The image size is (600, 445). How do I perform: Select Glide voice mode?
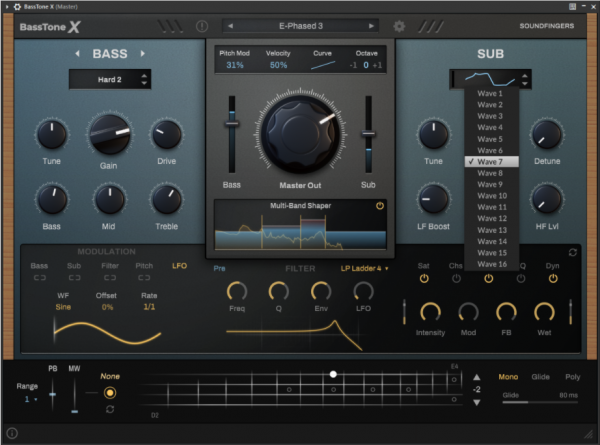540,377
